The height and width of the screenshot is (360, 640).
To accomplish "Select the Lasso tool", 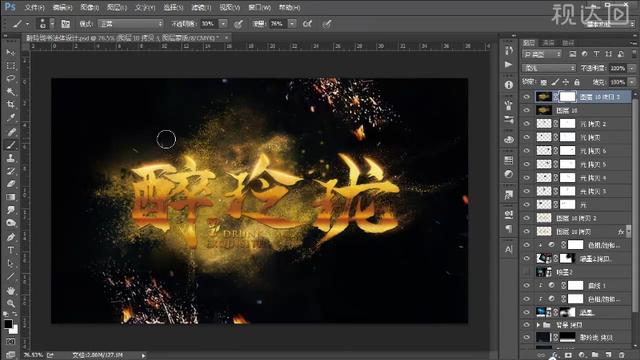I will point(11,78).
